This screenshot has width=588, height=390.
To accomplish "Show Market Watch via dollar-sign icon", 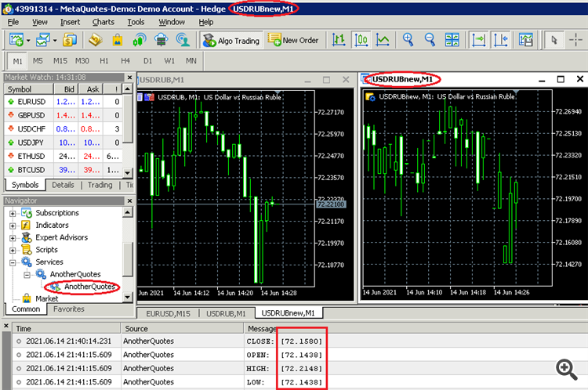I will [x=70, y=40].
